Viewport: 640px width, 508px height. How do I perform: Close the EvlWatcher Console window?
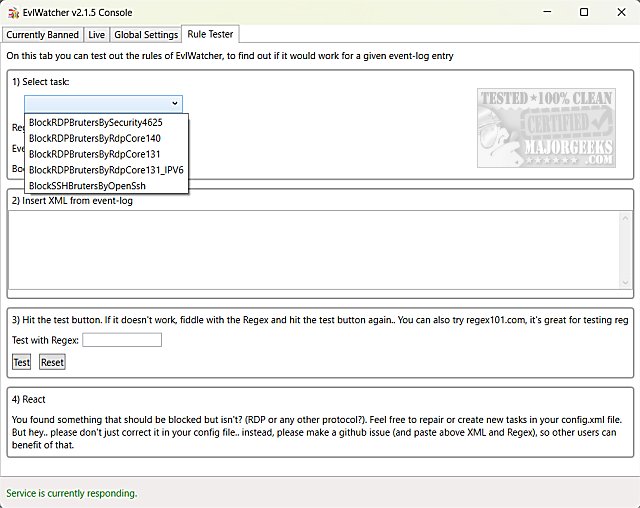(x=621, y=12)
